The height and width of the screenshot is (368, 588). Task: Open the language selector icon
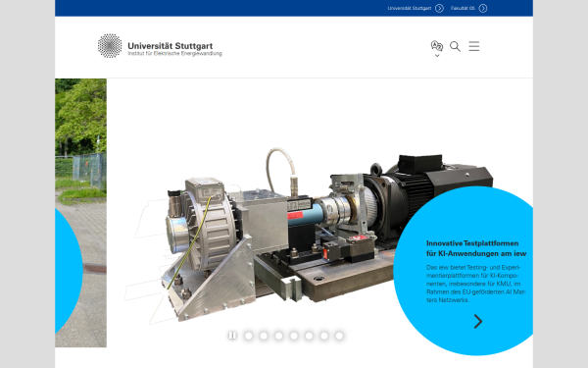[437, 46]
